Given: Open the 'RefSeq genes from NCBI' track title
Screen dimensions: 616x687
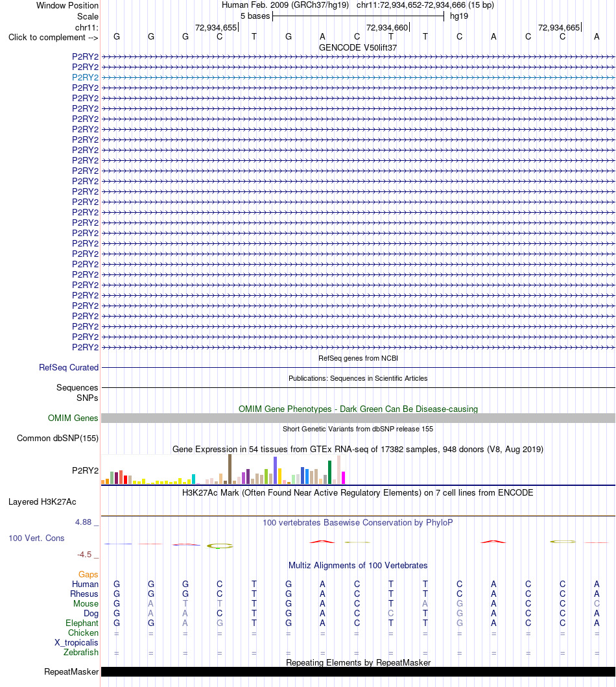Looking at the screenshot, I should [x=358, y=358].
